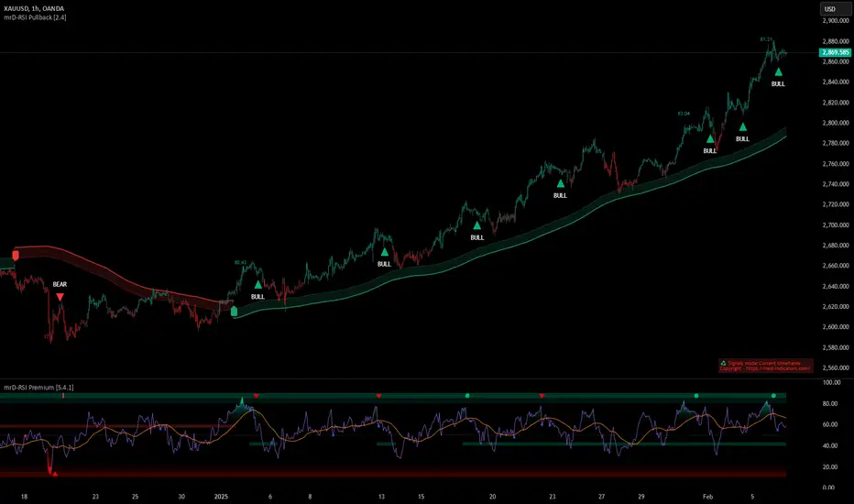Click the 60.00 RSI scale label
Image resolution: width=854 pixels, height=504 pixels.
[x=832, y=424]
